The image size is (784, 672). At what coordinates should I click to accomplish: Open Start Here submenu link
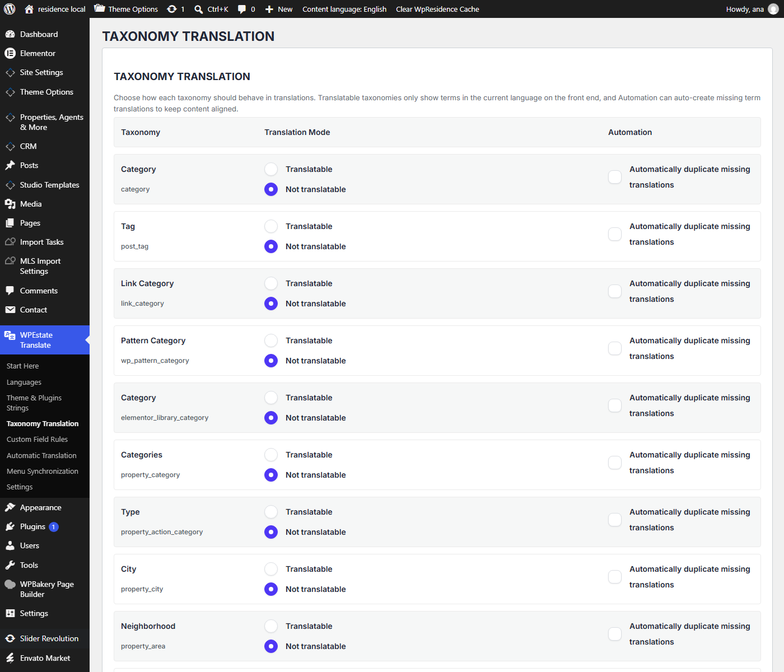coord(23,366)
